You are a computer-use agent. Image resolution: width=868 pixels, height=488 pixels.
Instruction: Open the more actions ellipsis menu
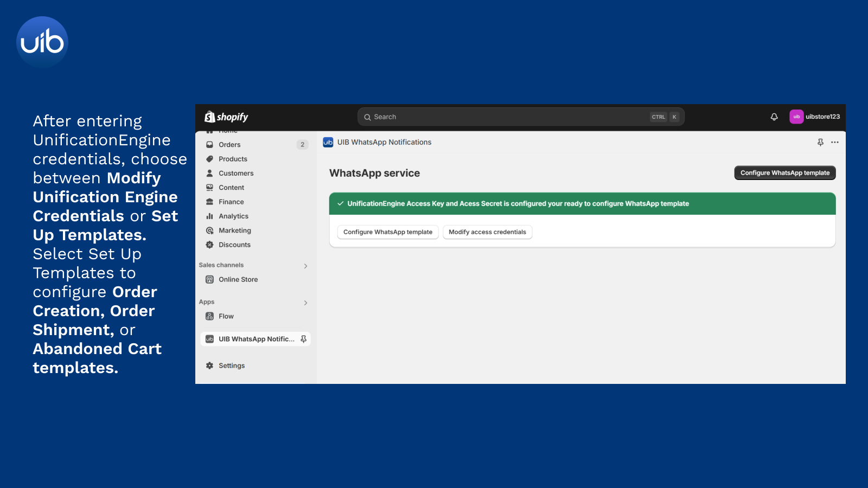835,143
